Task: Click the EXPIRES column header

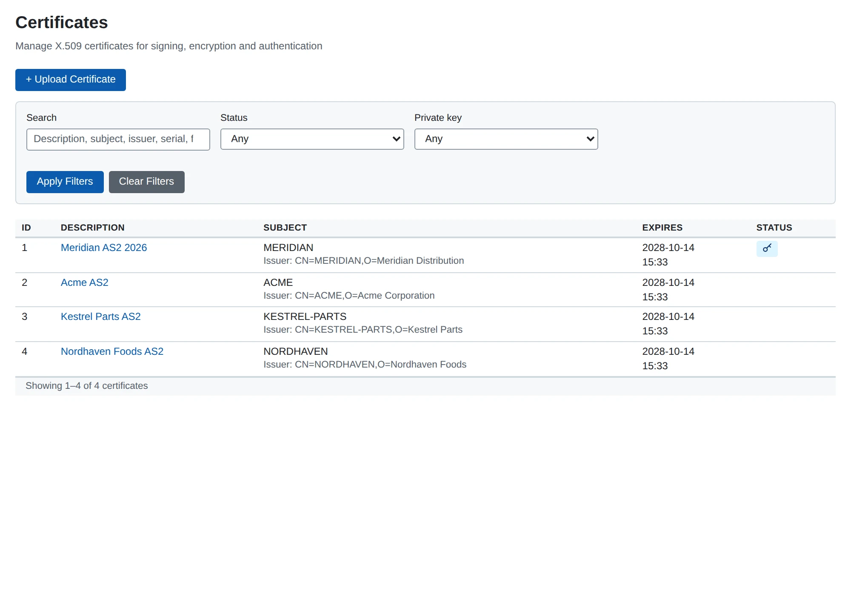Action: tap(662, 228)
